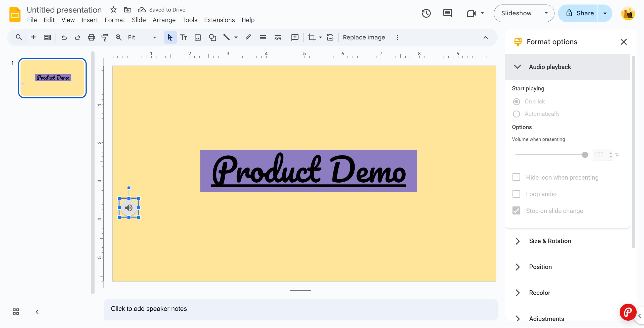The height and width of the screenshot is (328, 644).
Task: Open the Share options arrow
Action: point(605,13)
